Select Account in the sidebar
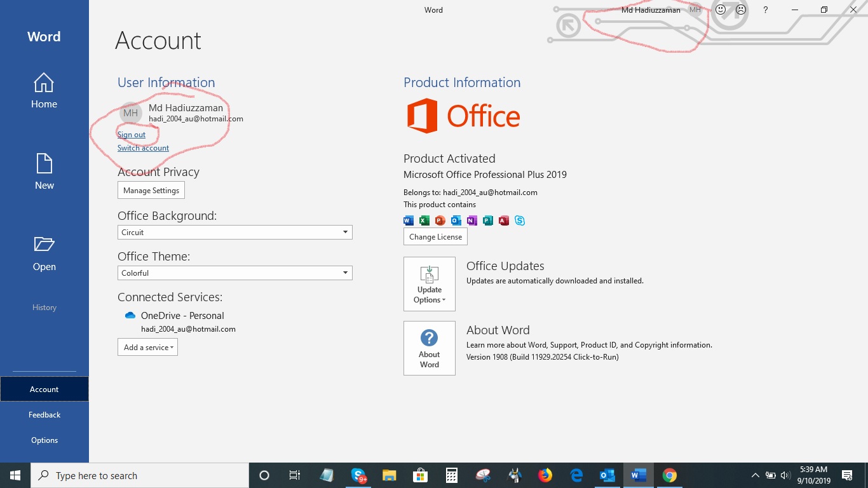 pos(44,390)
